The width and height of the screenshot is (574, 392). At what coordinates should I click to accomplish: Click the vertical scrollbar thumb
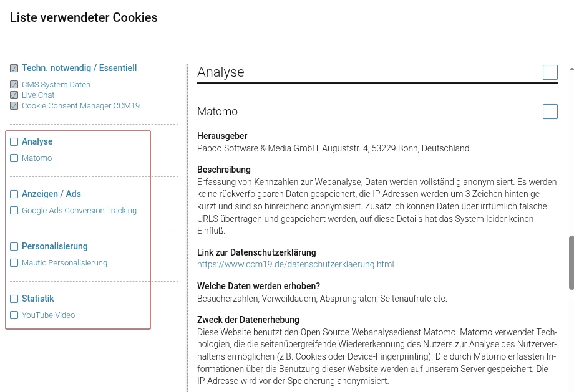click(571, 262)
